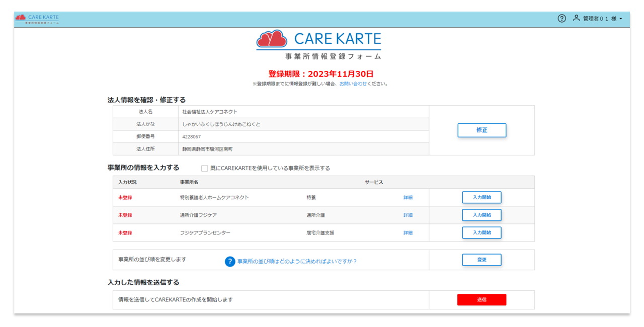The height and width of the screenshot is (327, 644).
Task: Click office name フジケアプランセンター
Action: pos(205,233)
